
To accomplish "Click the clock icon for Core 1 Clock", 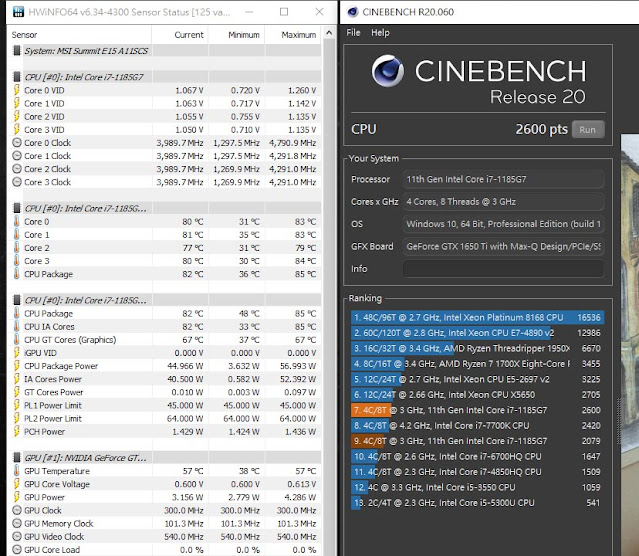I will tap(17, 156).
